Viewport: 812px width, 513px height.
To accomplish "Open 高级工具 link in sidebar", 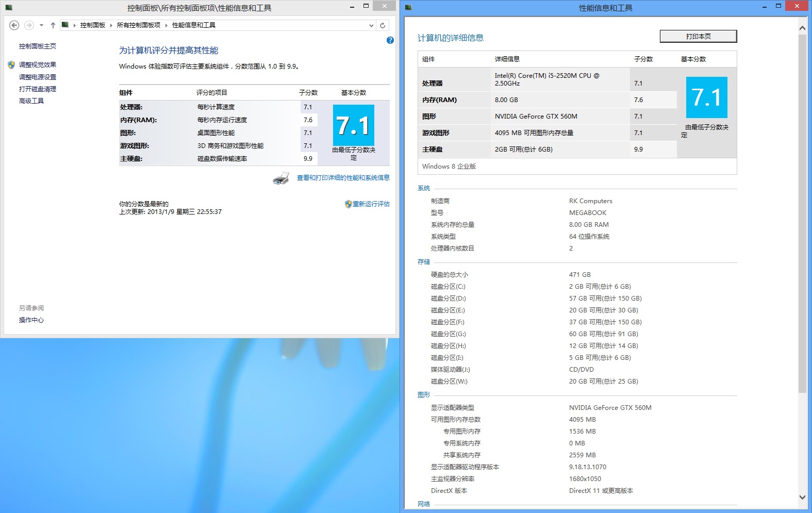I will (x=31, y=101).
